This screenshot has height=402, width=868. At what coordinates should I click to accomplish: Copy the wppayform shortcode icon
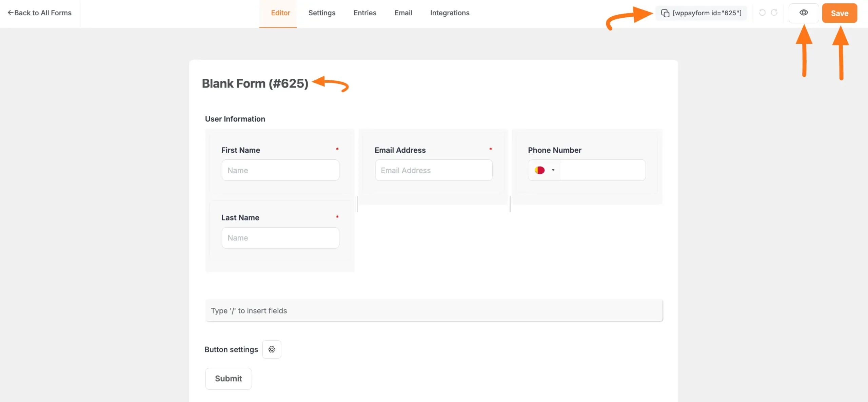tap(665, 13)
